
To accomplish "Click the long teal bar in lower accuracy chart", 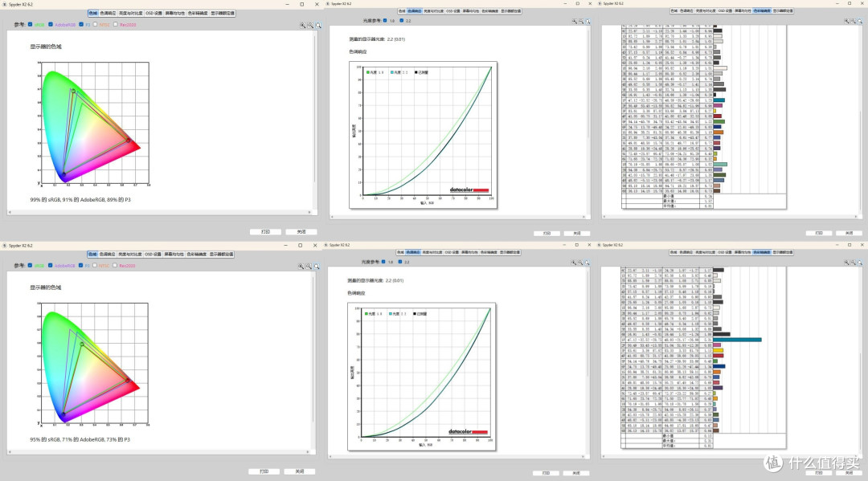I will [x=737, y=340].
